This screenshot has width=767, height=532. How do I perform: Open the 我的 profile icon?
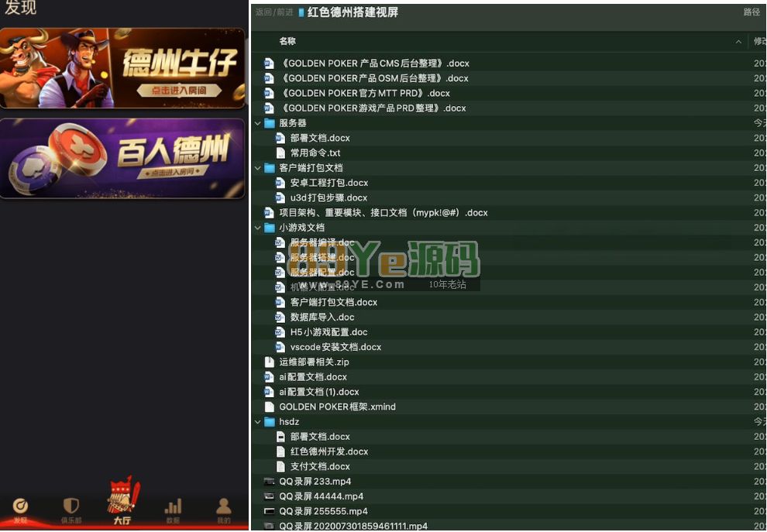click(223, 507)
